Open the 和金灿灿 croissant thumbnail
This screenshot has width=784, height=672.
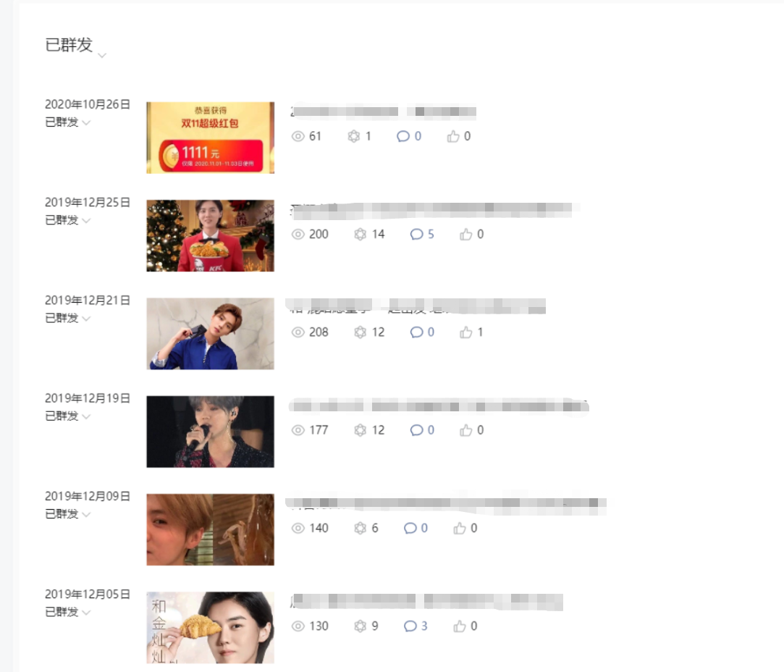click(x=210, y=628)
